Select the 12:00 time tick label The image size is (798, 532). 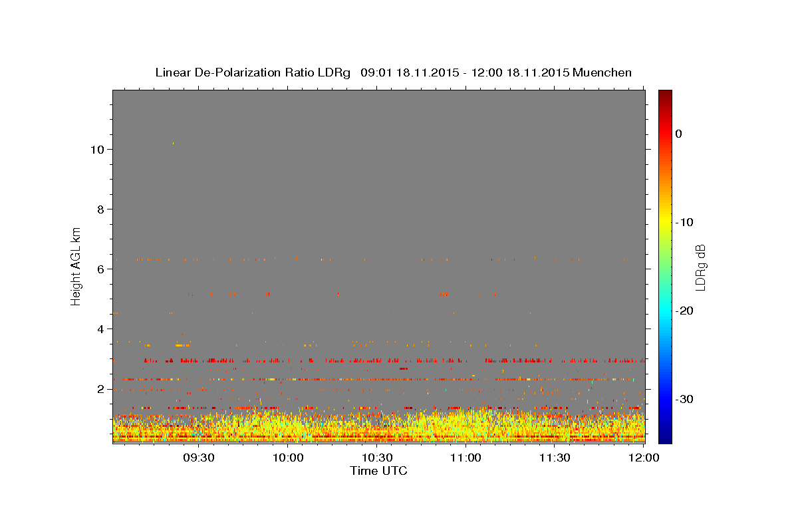point(643,458)
